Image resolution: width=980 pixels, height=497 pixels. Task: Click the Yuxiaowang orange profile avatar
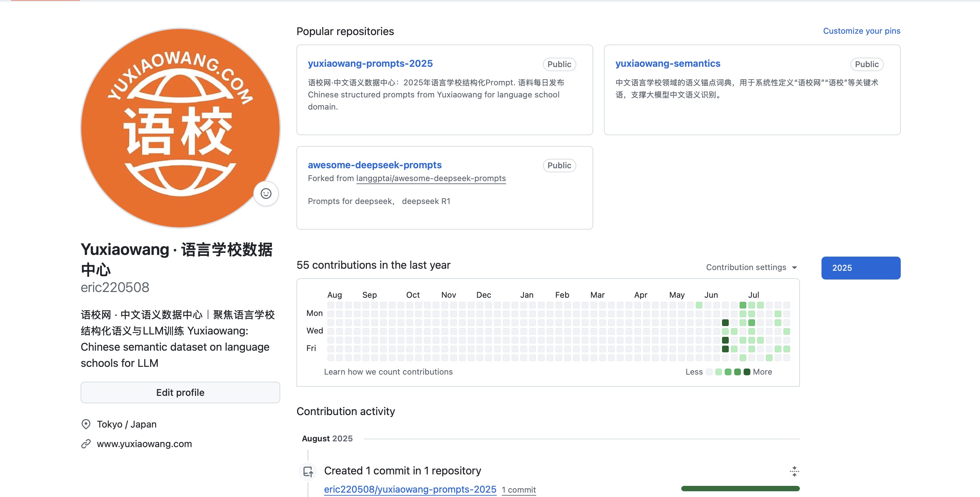click(180, 128)
